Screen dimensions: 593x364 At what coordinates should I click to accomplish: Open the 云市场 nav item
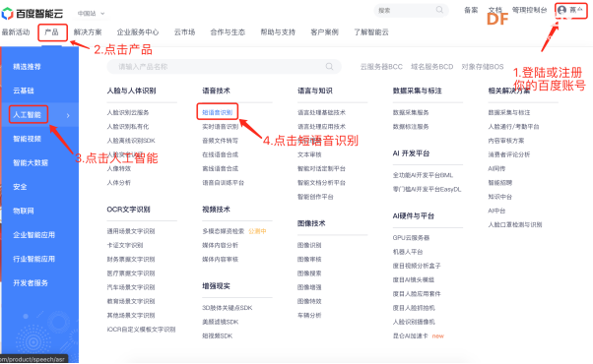click(184, 32)
